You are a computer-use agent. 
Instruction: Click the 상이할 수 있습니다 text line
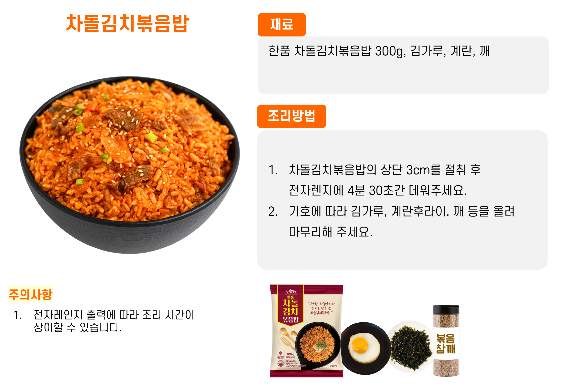click(78, 328)
